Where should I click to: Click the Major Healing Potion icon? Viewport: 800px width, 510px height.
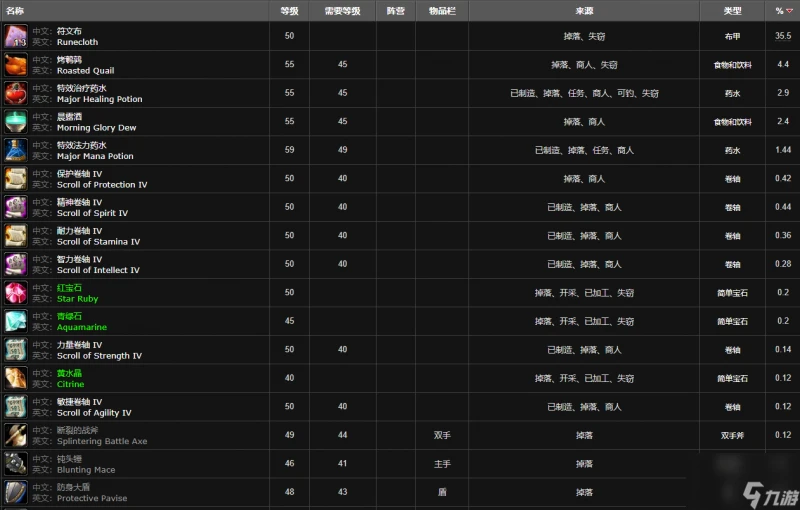16,94
